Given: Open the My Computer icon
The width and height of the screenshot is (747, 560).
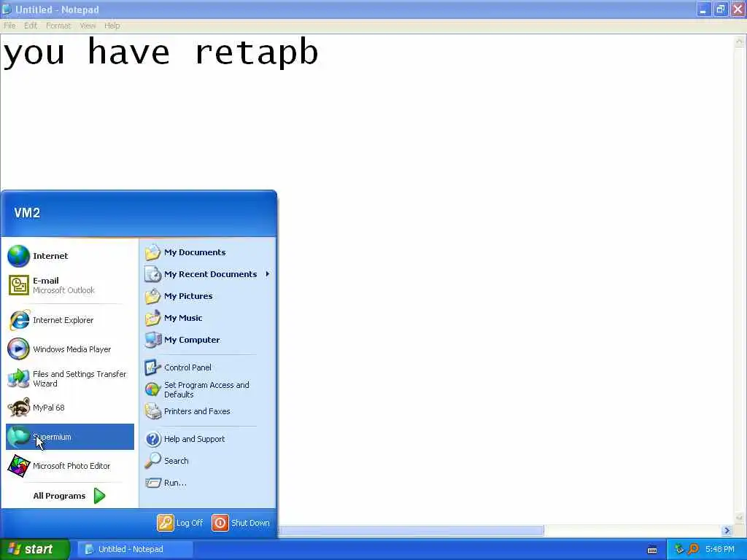Looking at the screenshot, I should (x=153, y=340).
